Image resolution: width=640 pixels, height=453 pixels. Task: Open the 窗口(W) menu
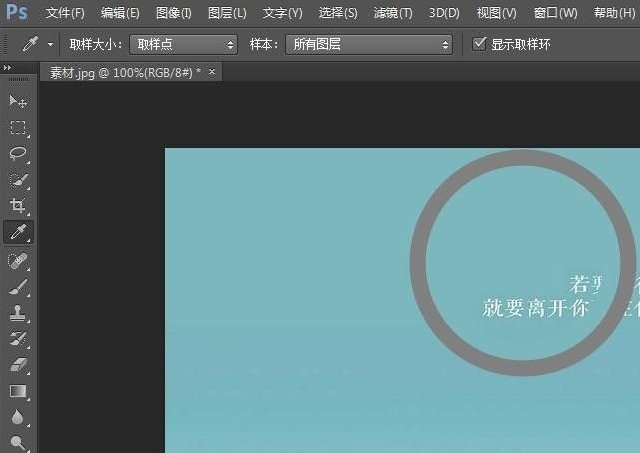click(556, 13)
